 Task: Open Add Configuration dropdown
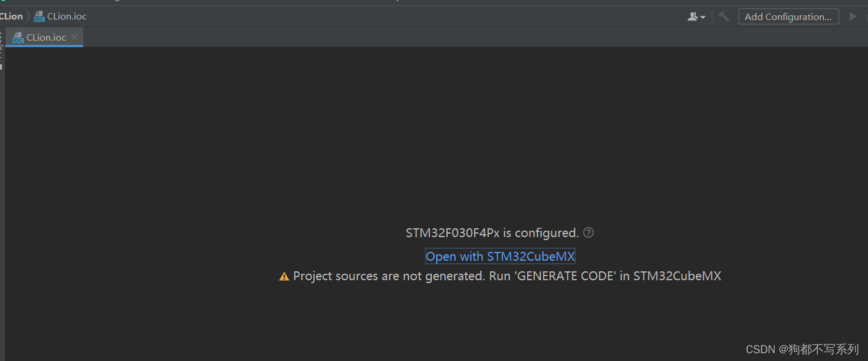[x=788, y=17]
